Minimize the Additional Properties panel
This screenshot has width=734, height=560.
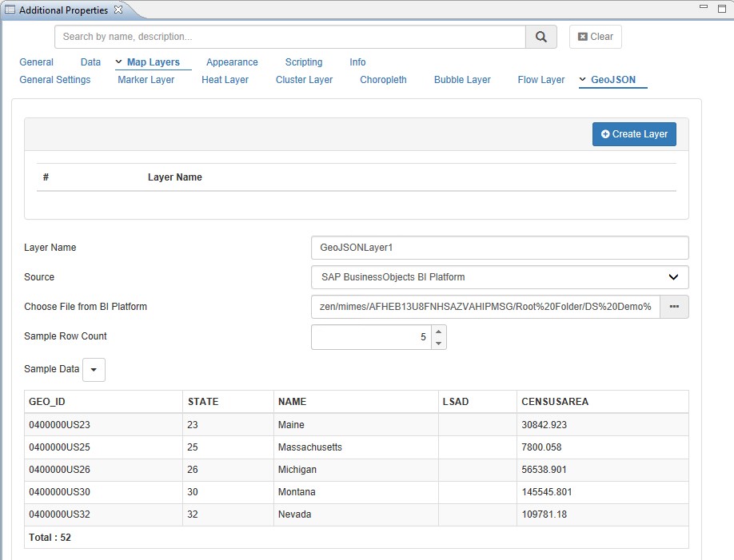tap(704, 7)
